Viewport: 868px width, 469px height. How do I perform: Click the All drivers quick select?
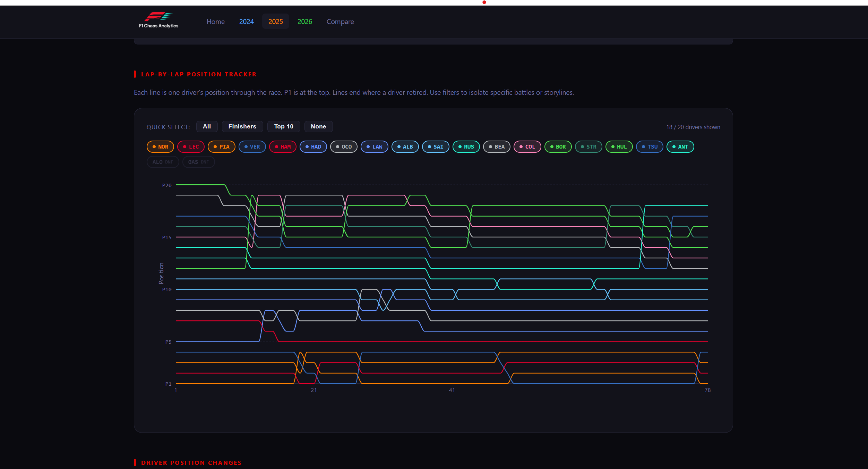207,126
